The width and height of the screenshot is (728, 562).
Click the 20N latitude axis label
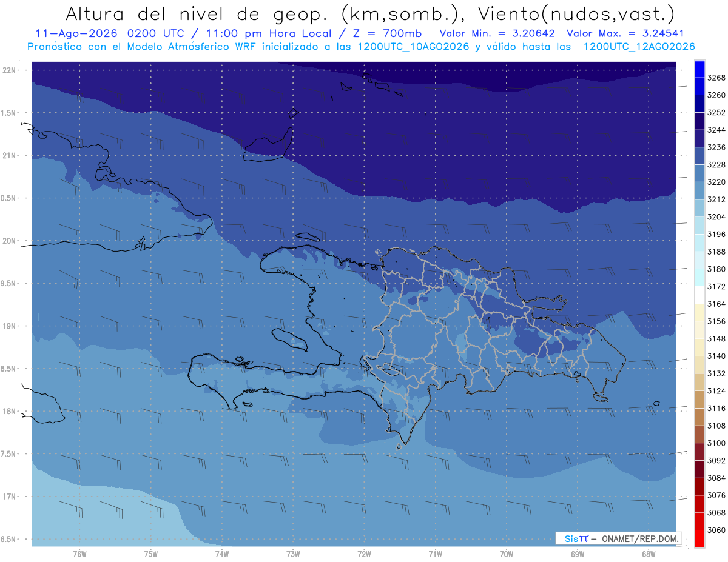[10, 241]
